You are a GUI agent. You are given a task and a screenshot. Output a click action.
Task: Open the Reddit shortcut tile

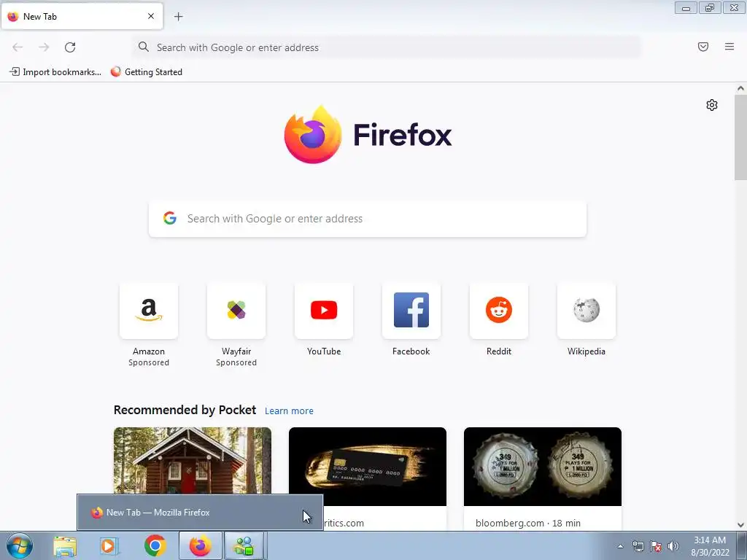pyautogui.click(x=499, y=319)
